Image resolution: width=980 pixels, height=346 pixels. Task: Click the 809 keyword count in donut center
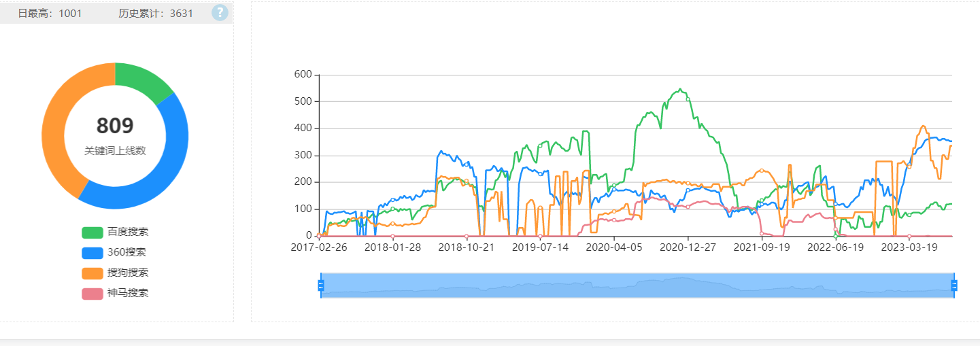click(x=115, y=126)
